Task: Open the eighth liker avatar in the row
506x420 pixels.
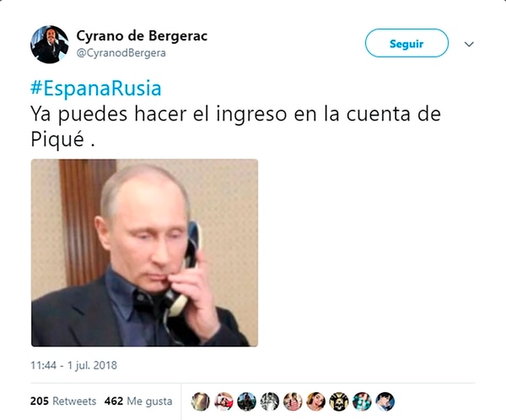Action: coord(362,401)
